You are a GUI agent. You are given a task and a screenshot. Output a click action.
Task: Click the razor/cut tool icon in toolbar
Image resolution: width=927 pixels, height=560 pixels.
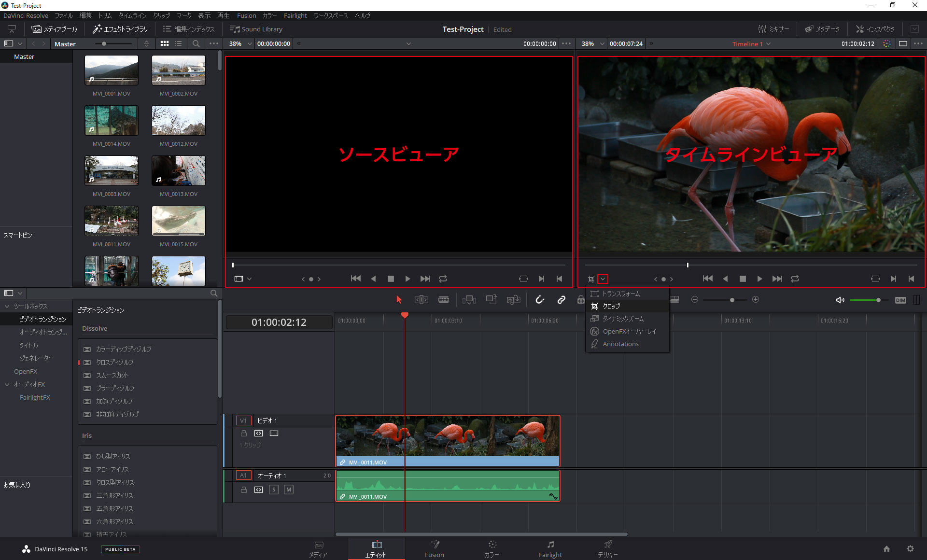444,300
